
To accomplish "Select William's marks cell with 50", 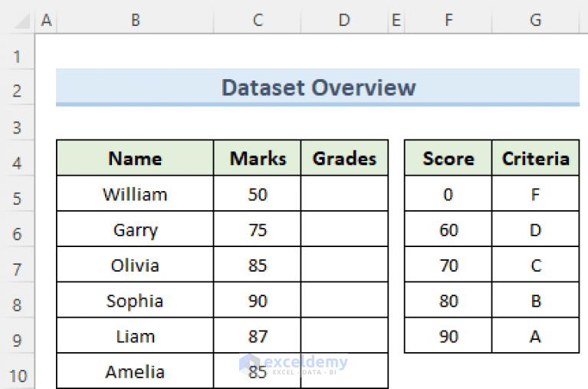I will coord(258,193).
